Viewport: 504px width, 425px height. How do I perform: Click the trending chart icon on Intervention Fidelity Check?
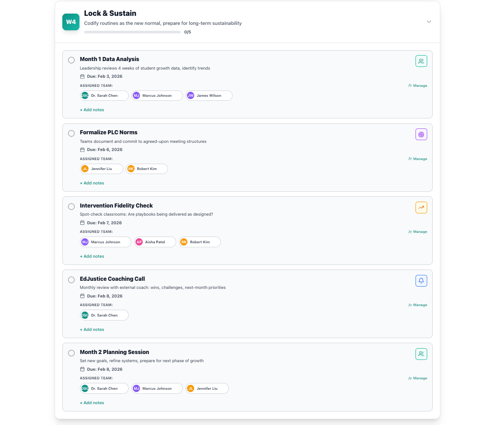(421, 208)
